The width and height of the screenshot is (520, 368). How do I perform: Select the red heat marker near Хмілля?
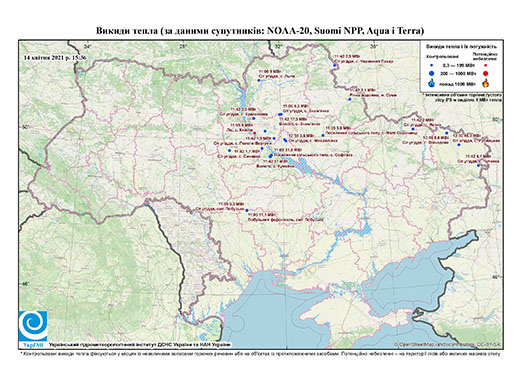click(255, 133)
